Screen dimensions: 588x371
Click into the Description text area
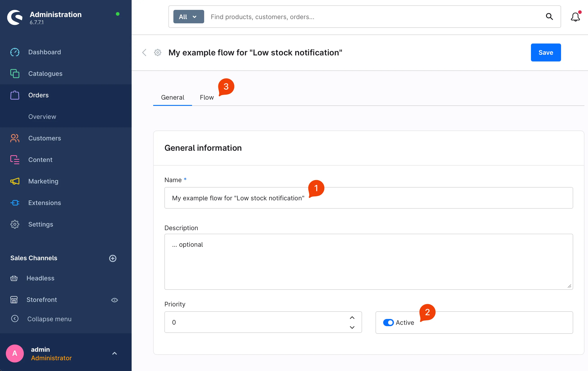pos(368,262)
